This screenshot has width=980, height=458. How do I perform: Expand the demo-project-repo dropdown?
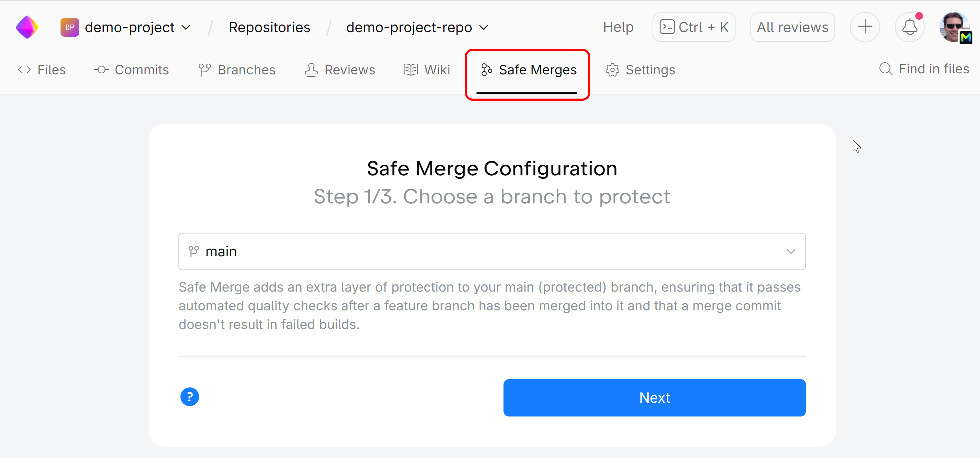483,27
